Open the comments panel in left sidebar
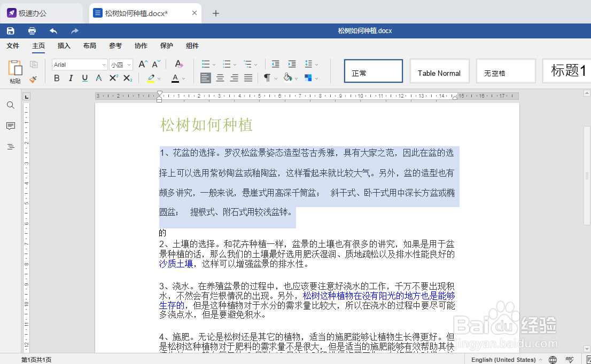This screenshot has height=364, width=591. 11,126
